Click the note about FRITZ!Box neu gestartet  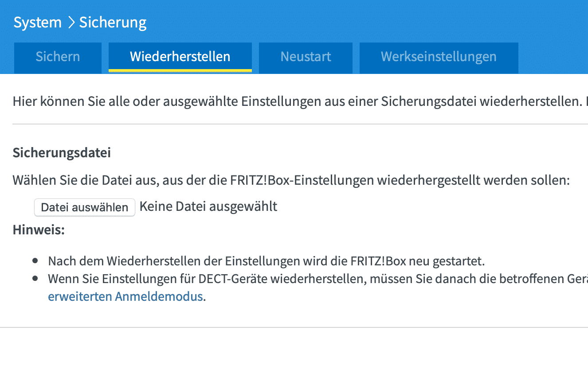click(x=266, y=261)
